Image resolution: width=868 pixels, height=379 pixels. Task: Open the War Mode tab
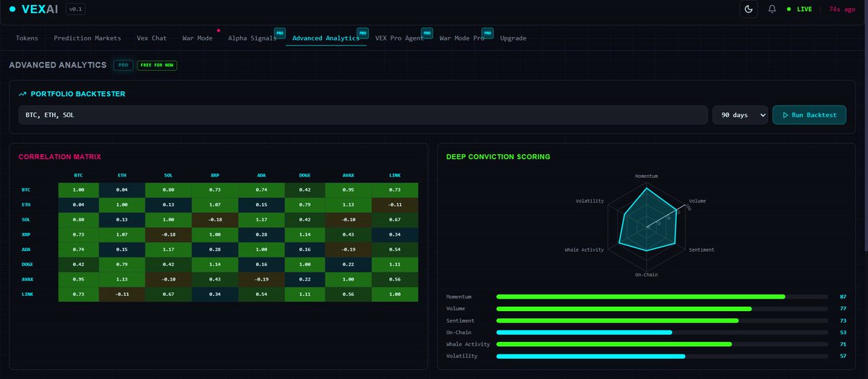click(195, 38)
